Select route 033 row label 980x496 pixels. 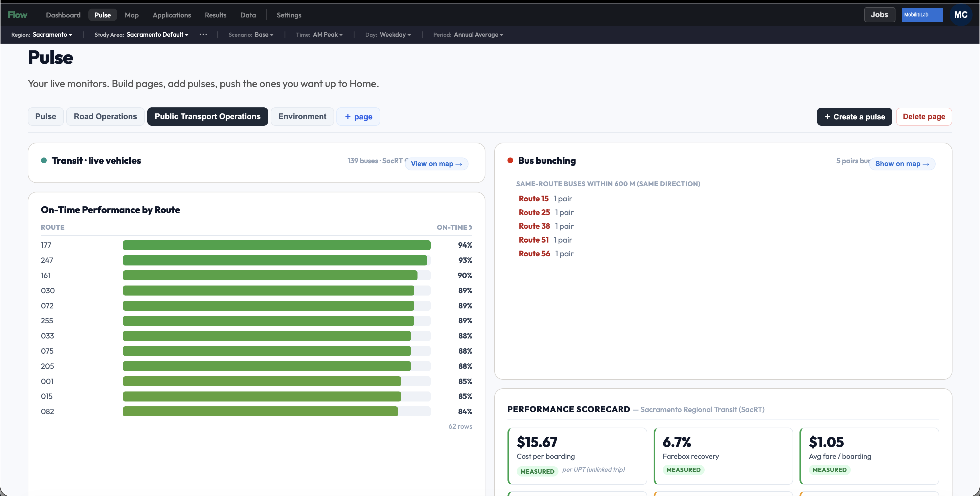[x=48, y=336]
